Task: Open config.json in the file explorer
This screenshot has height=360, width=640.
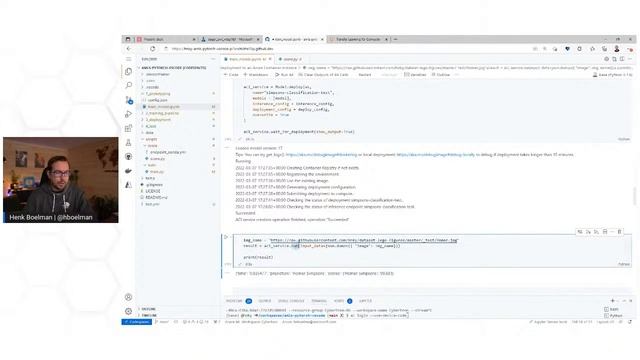Action: point(157,100)
